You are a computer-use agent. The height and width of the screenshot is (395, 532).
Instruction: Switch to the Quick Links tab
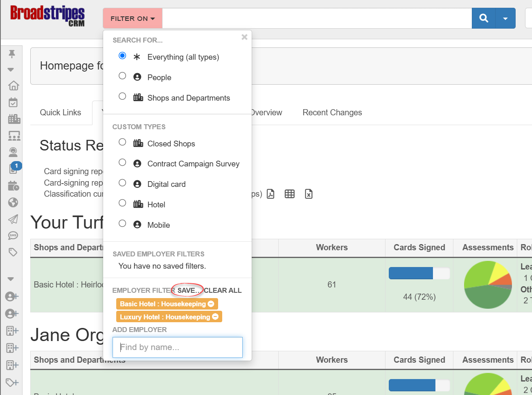[x=61, y=112]
